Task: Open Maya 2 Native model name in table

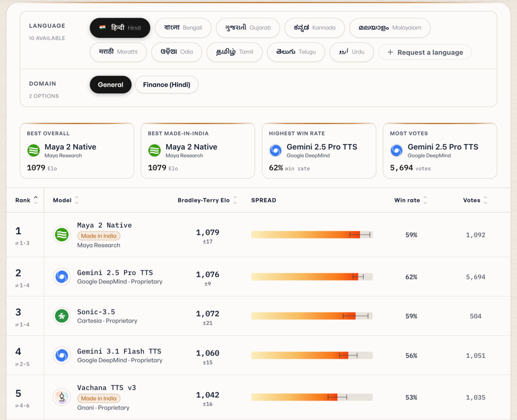Action: tap(104, 225)
